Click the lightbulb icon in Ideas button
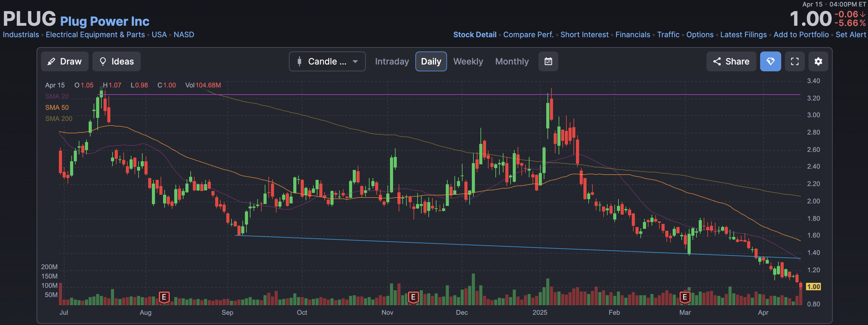The image size is (868, 325). 103,61
